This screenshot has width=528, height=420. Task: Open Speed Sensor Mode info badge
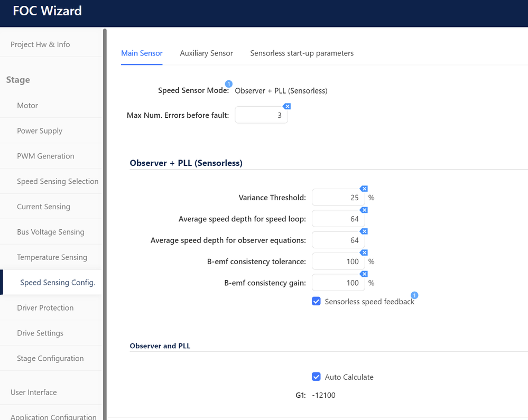[229, 84]
